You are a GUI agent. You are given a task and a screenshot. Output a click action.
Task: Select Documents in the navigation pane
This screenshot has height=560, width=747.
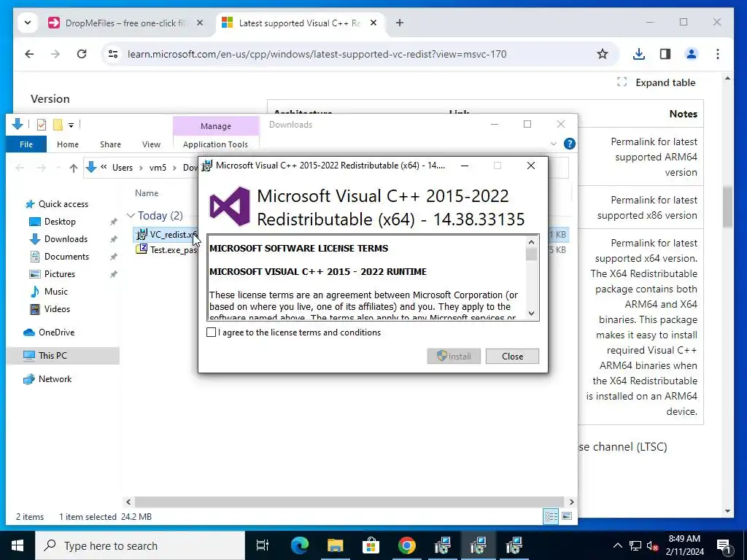(66, 257)
